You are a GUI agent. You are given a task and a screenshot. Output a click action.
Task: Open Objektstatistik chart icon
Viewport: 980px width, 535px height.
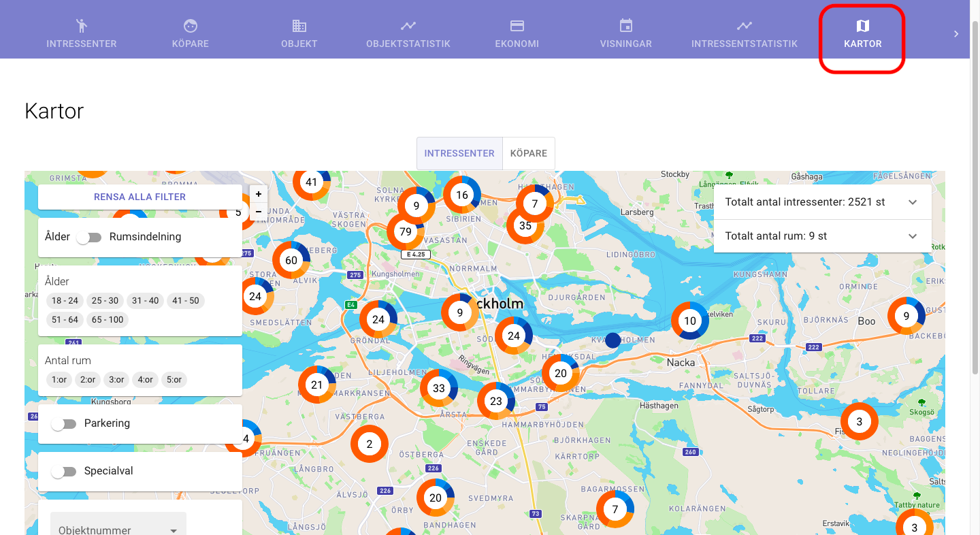[408, 26]
